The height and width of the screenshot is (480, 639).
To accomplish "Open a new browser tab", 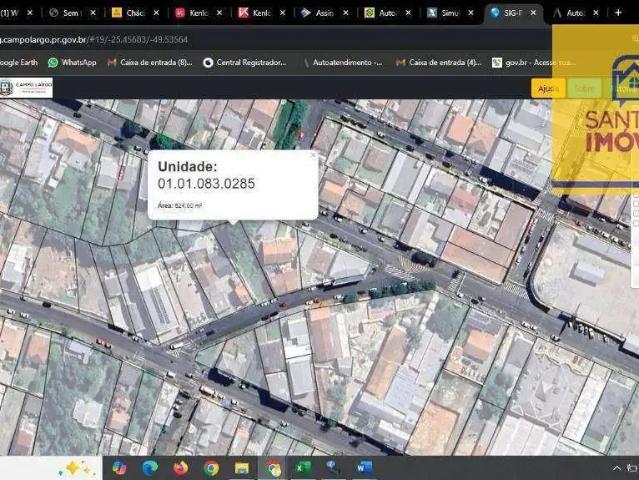I will point(618,13).
